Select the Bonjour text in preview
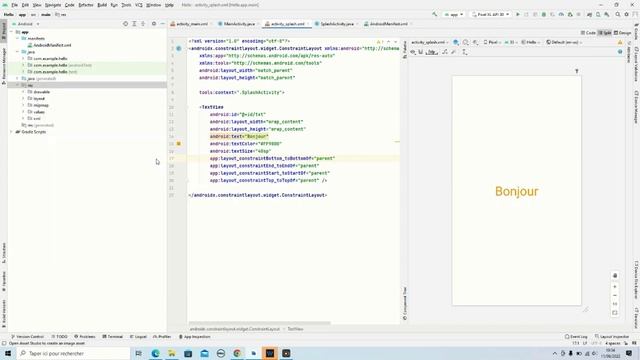 click(x=516, y=191)
